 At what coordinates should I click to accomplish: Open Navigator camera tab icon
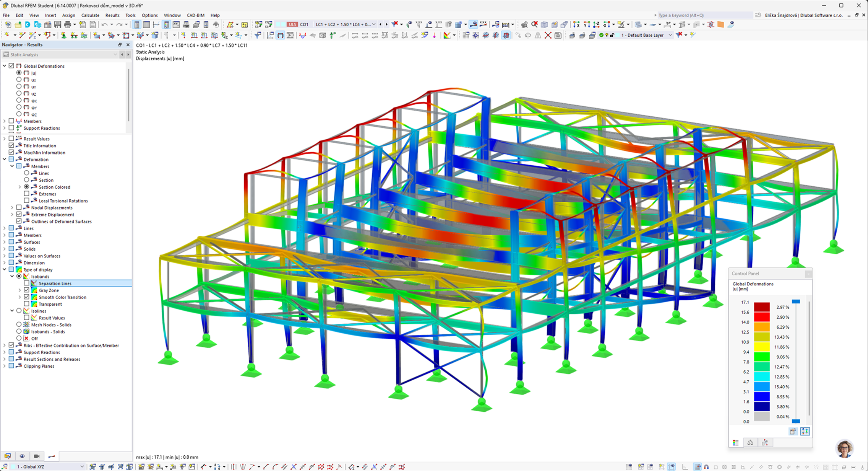click(37, 456)
